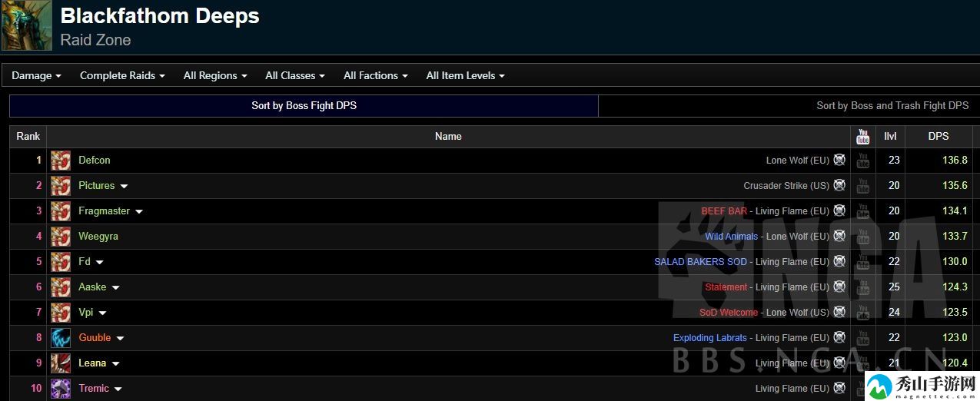Viewport: 980px width, 401px height.
Task: Open the Wild Animals guild link
Action: [x=732, y=237]
